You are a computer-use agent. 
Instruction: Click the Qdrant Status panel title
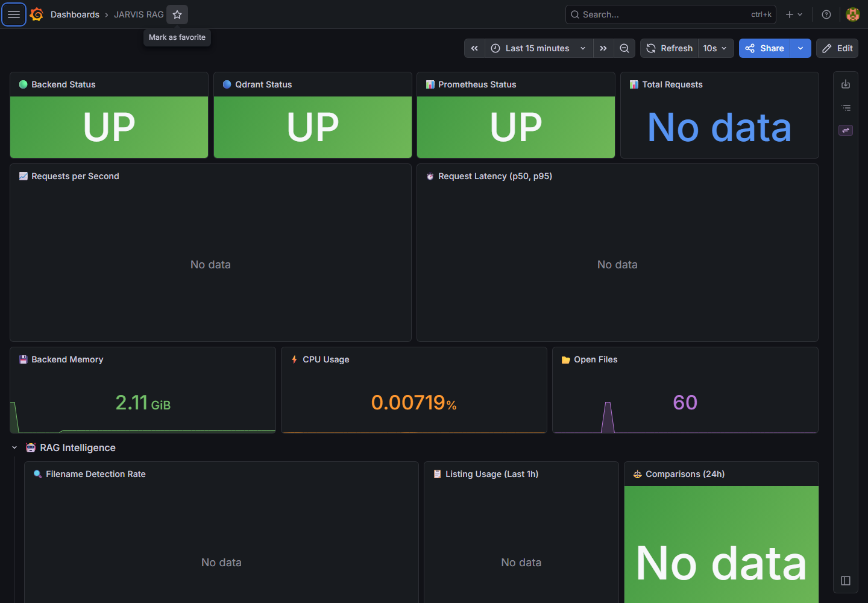point(263,84)
